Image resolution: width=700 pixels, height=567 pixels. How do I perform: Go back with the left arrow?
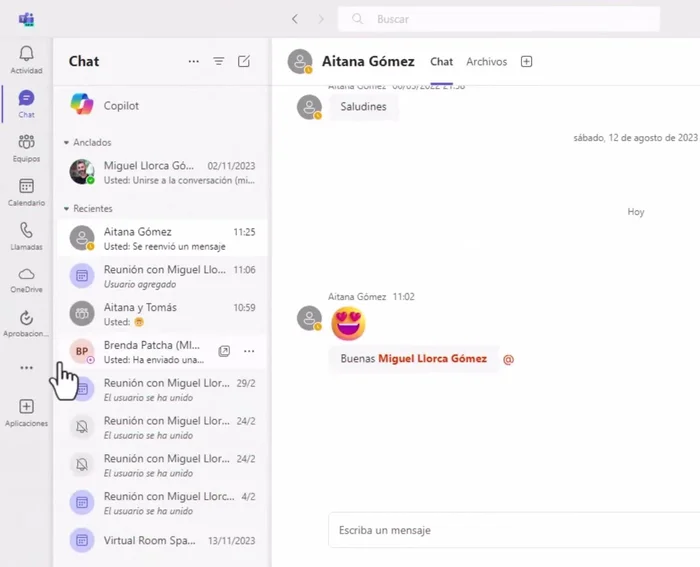click(295, 19)
